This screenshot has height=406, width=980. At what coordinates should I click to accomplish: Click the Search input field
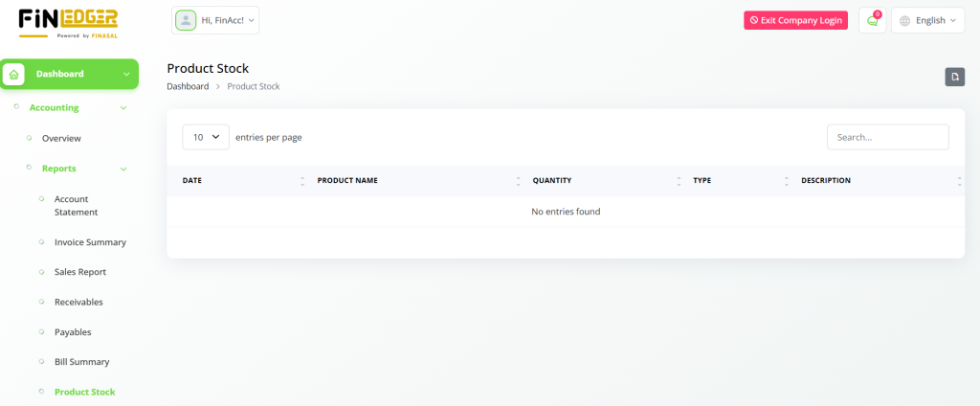click(887, 137)
